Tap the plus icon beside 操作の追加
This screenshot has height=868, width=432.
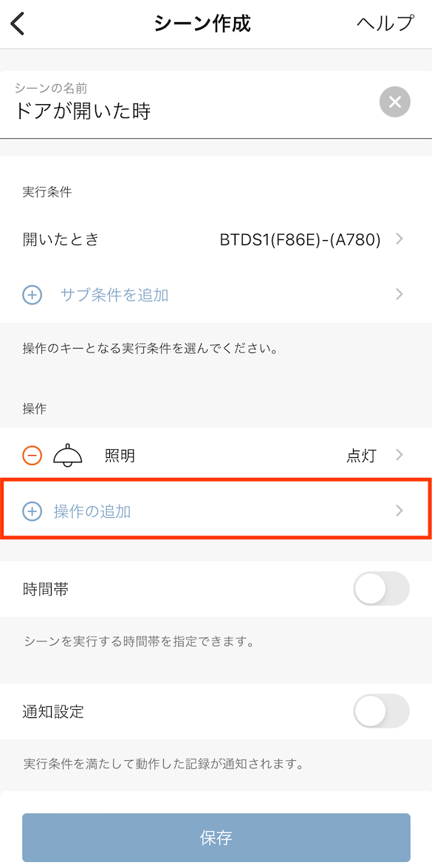click(x=32, y=511)
